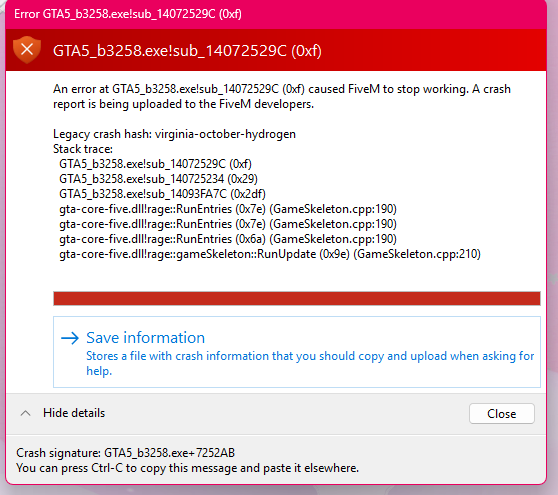Click the Save information arrow icon
The height and width of the screenshot is (495, 558).
tap(70, 338)
